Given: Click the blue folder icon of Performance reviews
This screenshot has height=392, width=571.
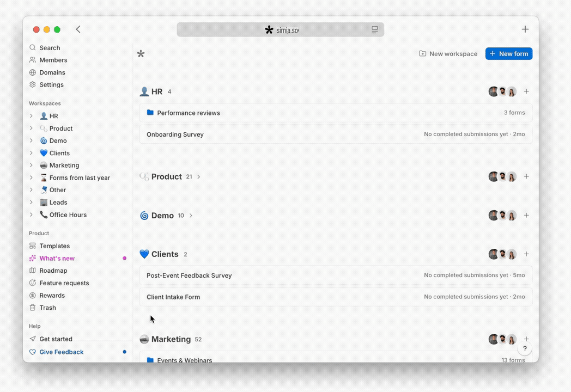Looking at the screenshot, I should (150, 113).
